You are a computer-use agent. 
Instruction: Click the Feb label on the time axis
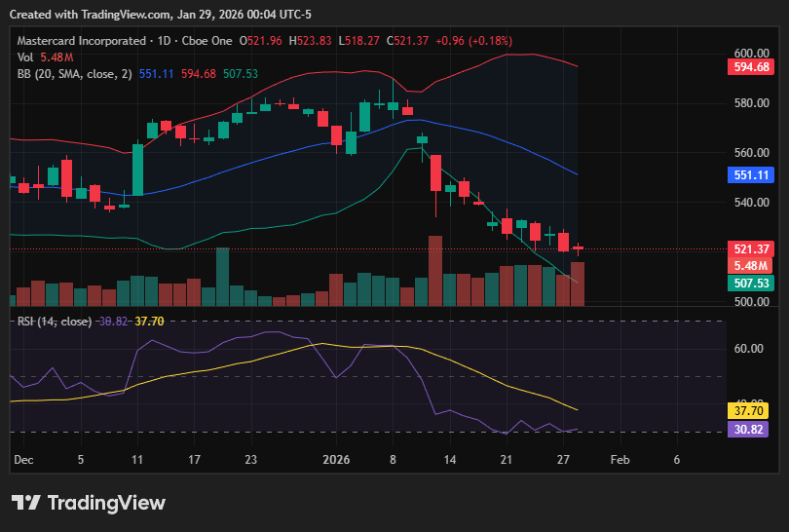pos(620,459)
